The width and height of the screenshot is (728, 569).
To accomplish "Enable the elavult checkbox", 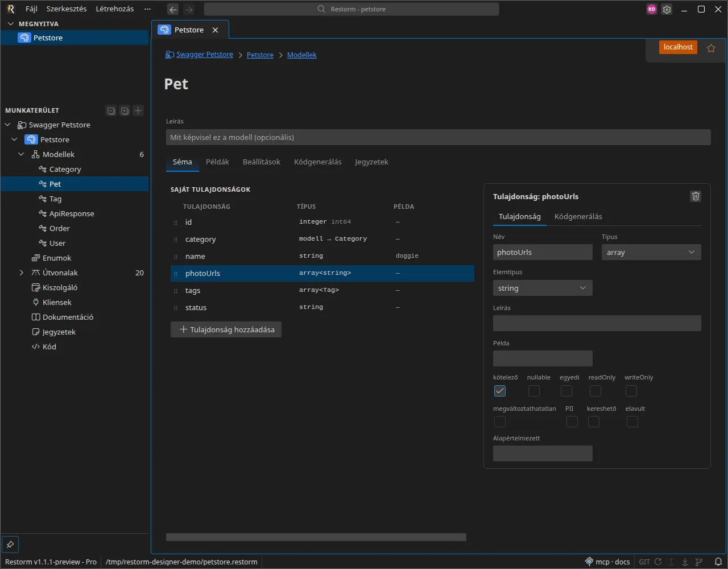I will click(x=632, y=422).
